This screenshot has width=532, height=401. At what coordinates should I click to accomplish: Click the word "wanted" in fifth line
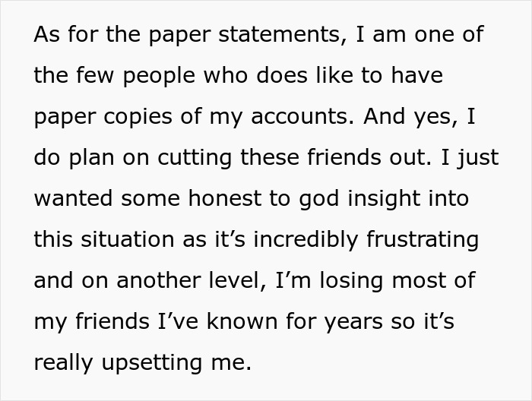[x=73, y=199]
